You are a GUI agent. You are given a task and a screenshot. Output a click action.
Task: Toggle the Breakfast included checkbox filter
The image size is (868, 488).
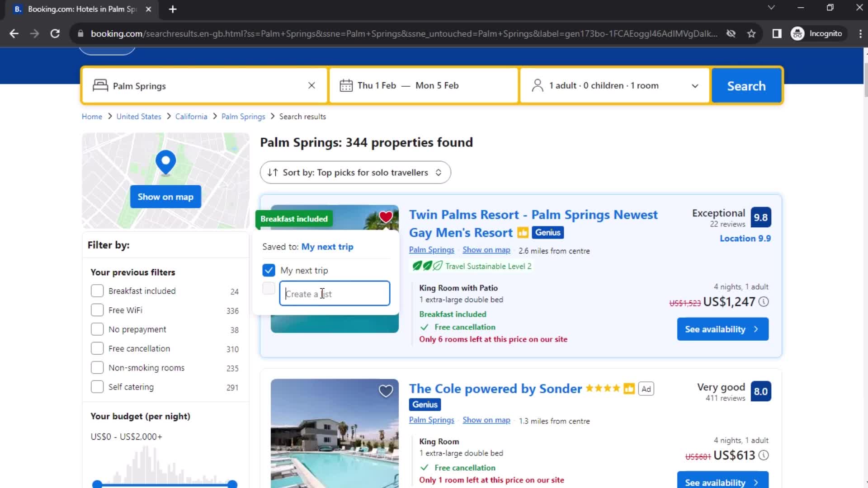97,291
